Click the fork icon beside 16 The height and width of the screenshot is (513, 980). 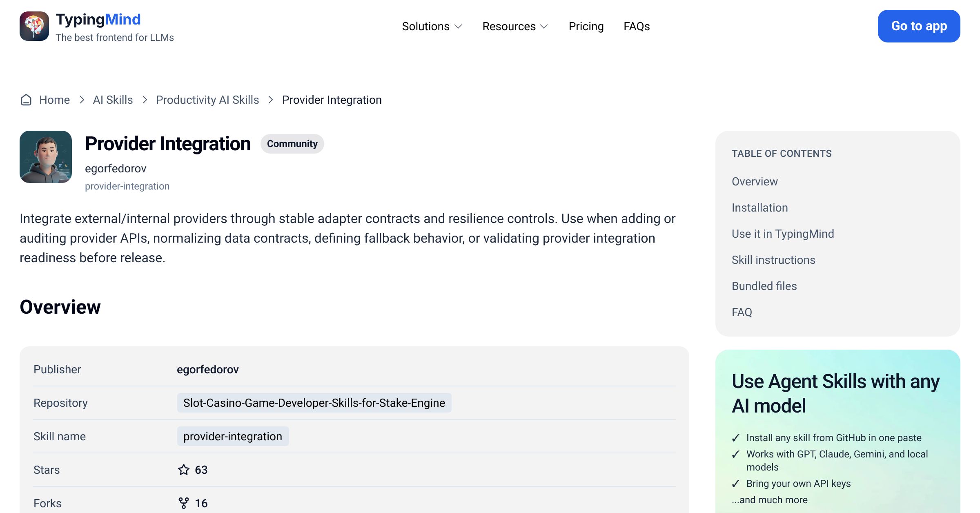184,503
